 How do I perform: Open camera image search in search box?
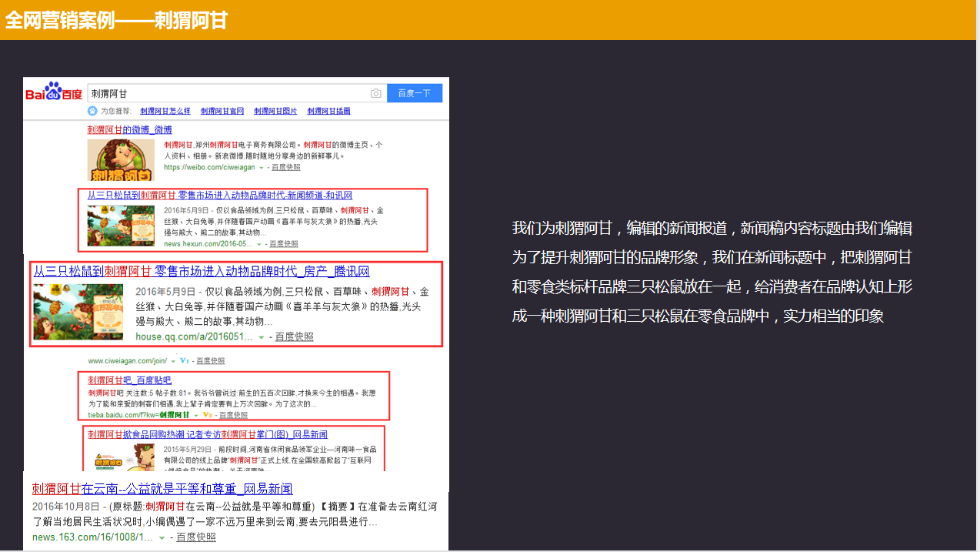point(375,93)
